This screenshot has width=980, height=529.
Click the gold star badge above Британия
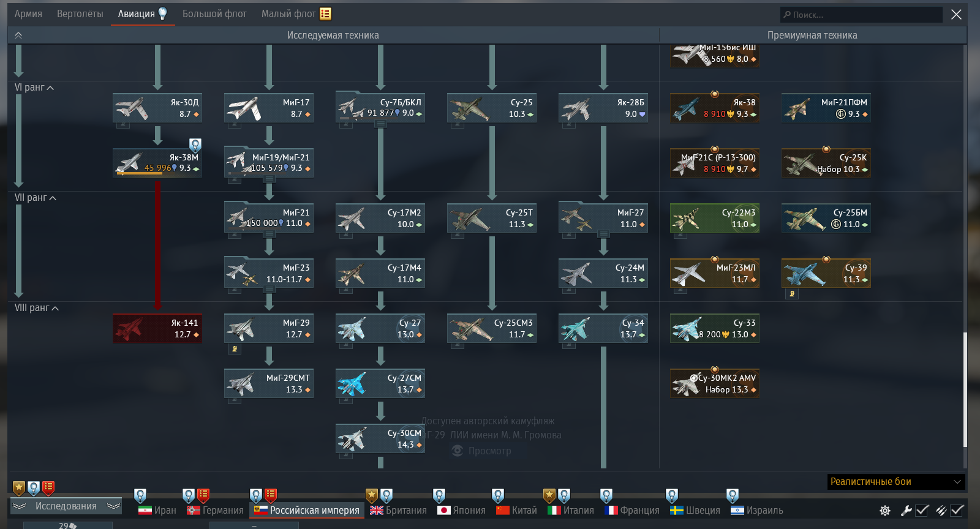372,495
